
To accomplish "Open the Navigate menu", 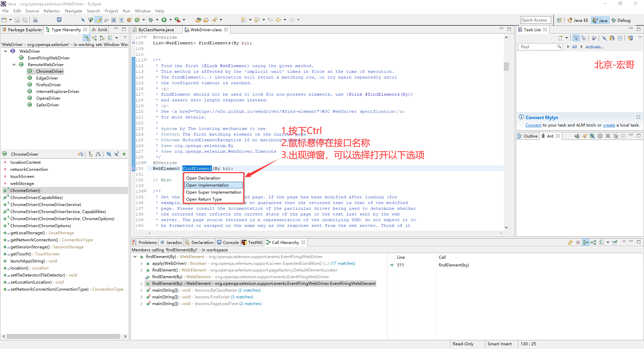I will 73,11.
